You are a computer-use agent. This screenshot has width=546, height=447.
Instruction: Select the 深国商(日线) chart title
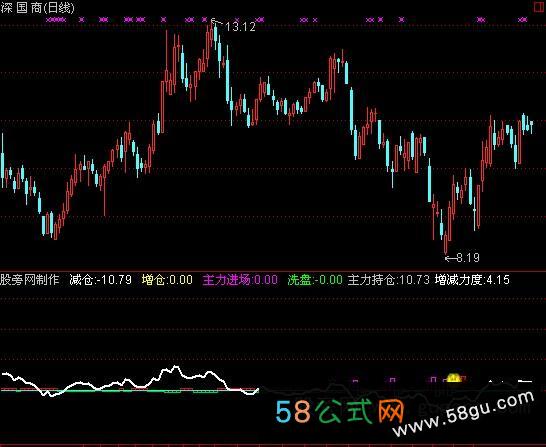37,8
